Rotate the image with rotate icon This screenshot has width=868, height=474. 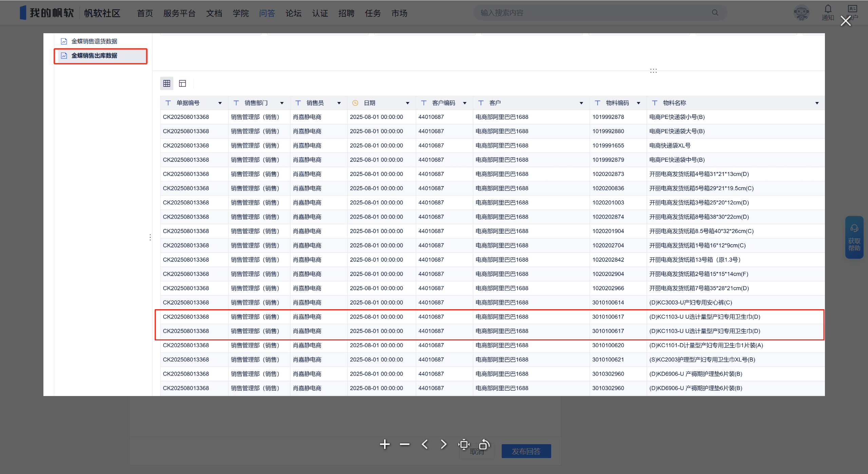[x=484, y=444]
